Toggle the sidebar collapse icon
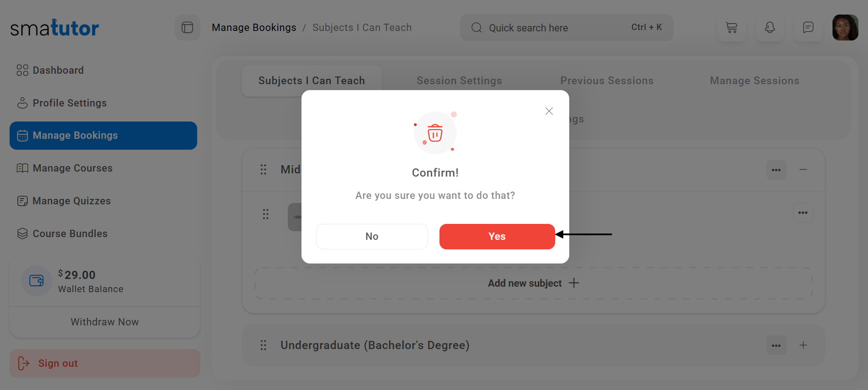Viewport: 868px width, 390px height. (x=187, y=28)
